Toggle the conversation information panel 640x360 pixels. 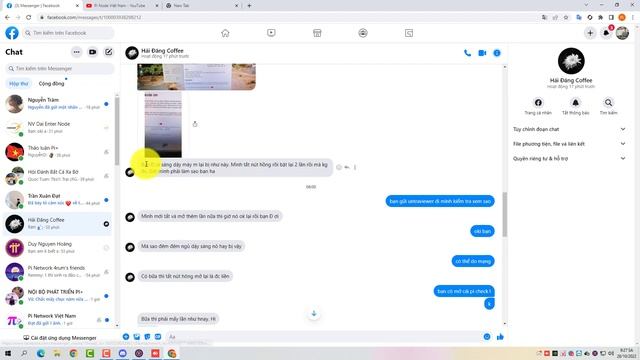pos(497,53)
